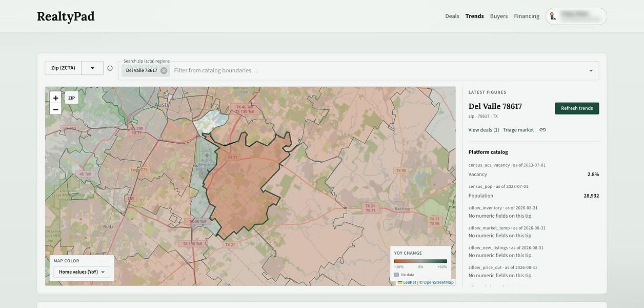
Task: Click the Platform catalog heading
Action: (x=488, y=152)
